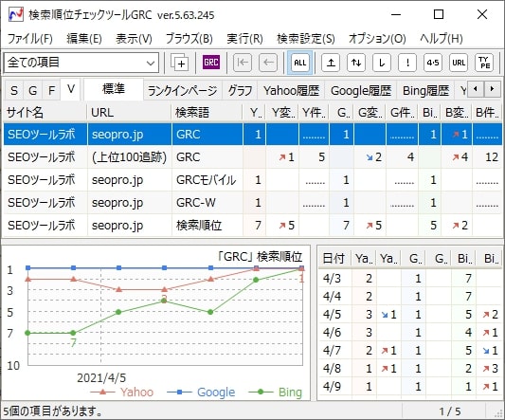The height and width of the screenshot is (420, 505).
Task: Toggle the exclamation mark filter
Action: click(x=407, y=63)
